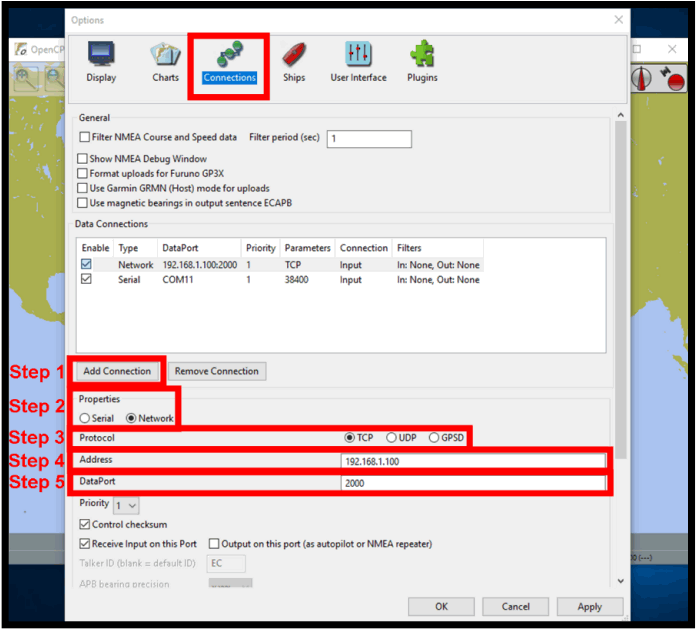
Task: Click the Filters column header
Action: [437, 248]
